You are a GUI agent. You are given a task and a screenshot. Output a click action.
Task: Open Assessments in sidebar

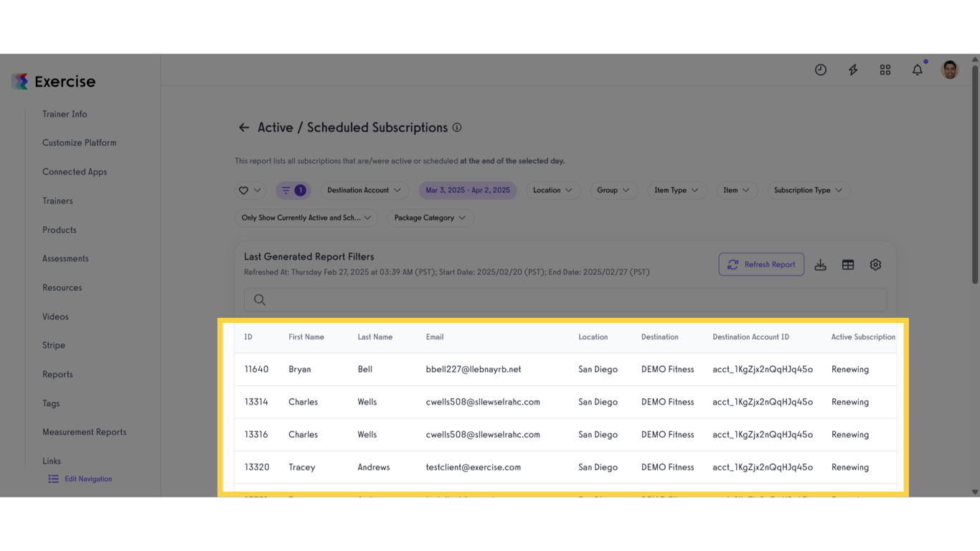pyautogui.click(x=65, y=258)
